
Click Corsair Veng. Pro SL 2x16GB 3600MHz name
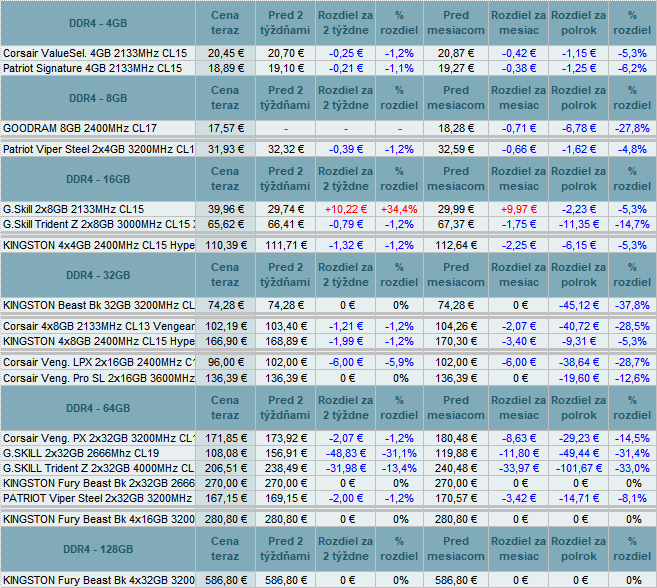pyautogui.click(x=98, y=378)
